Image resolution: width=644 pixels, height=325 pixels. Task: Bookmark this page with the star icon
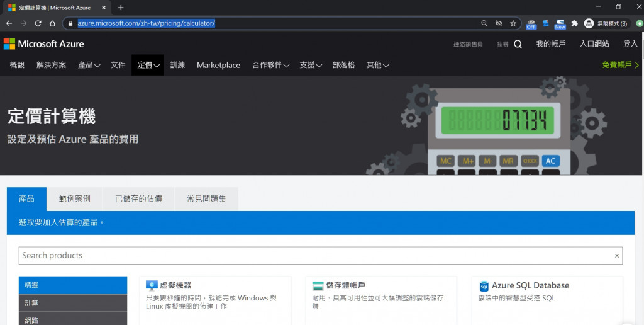click(x=513, y=23)
